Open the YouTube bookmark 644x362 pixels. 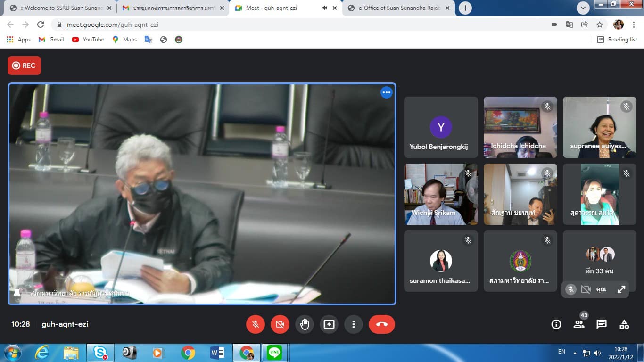tap(88, 40)
